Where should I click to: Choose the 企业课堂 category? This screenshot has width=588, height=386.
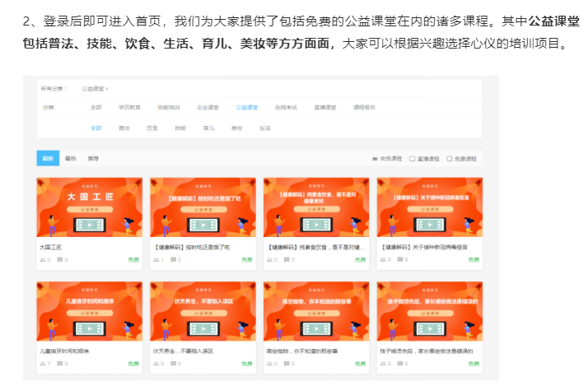(x=208, y=108)
